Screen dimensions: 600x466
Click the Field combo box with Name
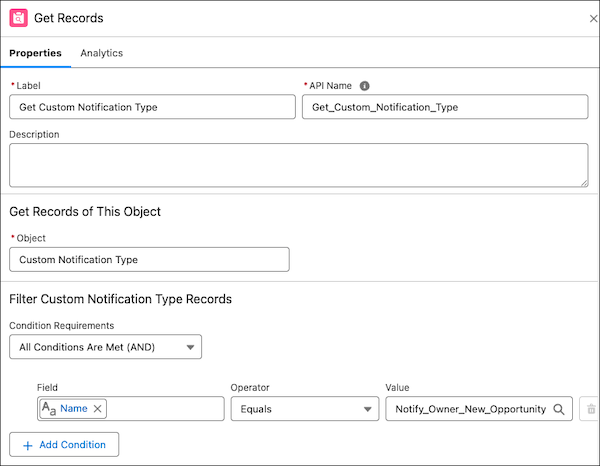point(130,409)
